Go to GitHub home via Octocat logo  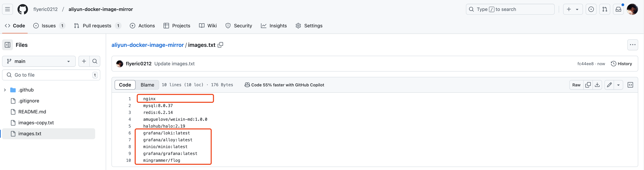point(23,9)
